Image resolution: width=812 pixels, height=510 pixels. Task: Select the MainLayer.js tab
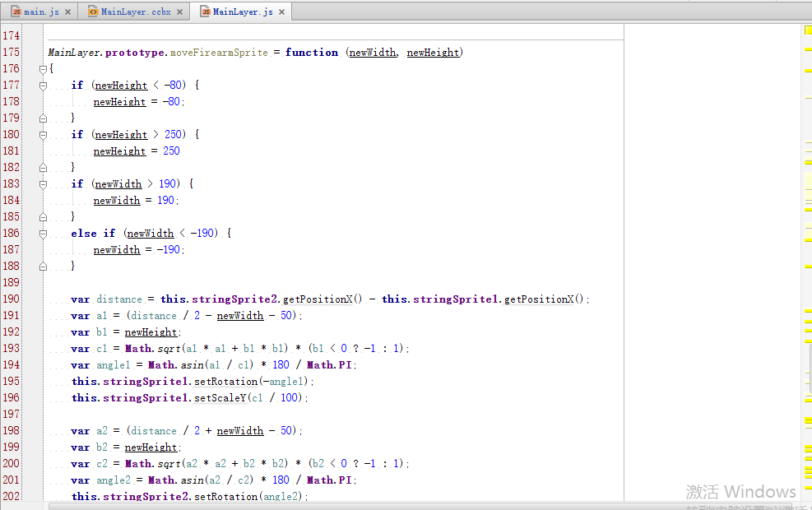coord(243,12)
